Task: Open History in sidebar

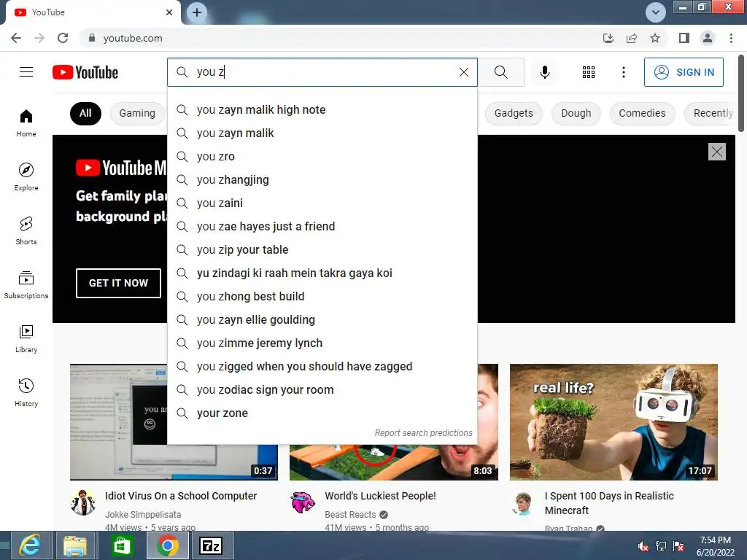Action: [x=26, y=393]
